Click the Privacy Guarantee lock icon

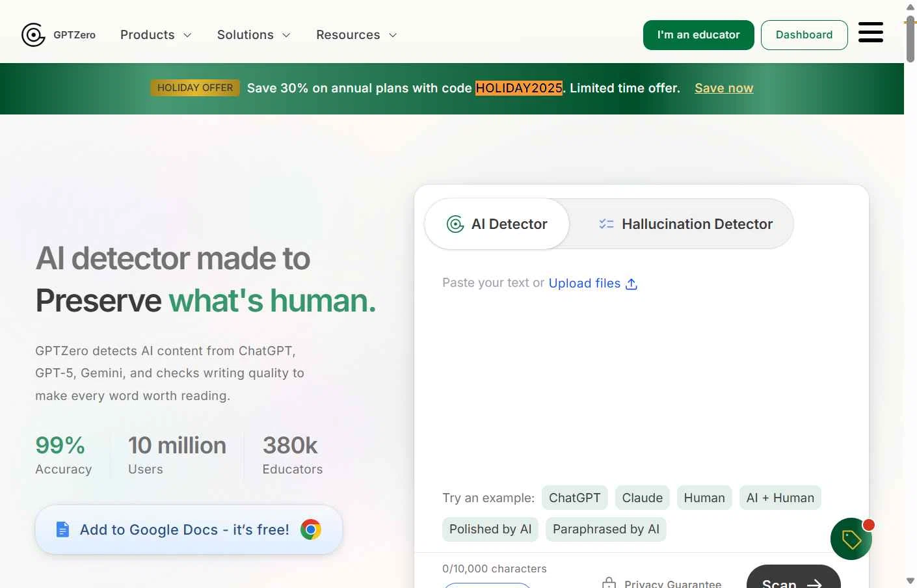pos(609,583)
